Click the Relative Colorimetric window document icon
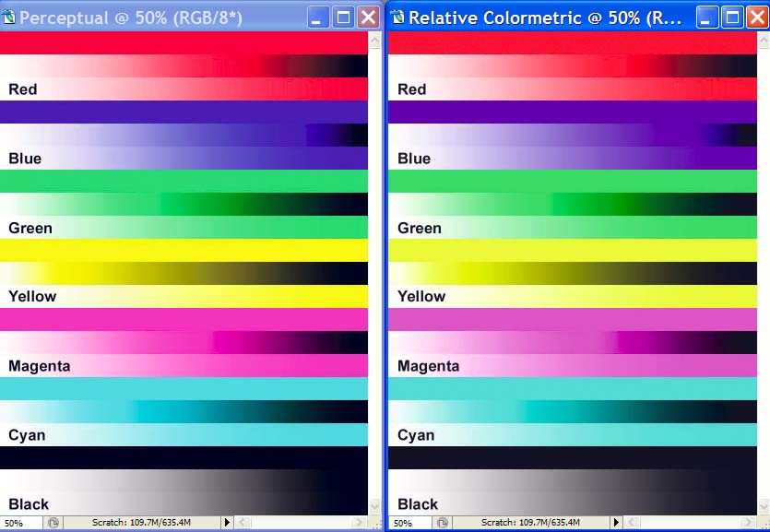Screen dimensions: 770x532 point(397,18)
